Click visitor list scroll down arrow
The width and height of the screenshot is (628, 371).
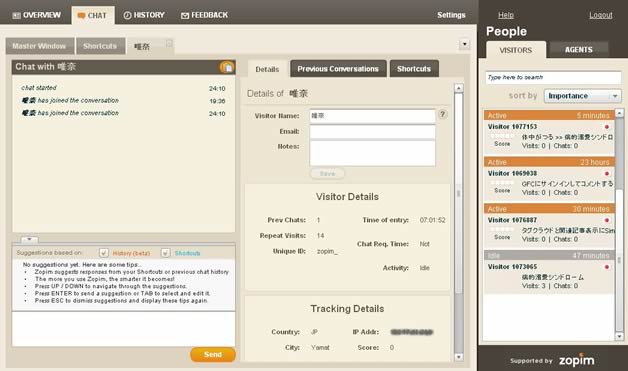pyautogui.click(x=619, y=337)
